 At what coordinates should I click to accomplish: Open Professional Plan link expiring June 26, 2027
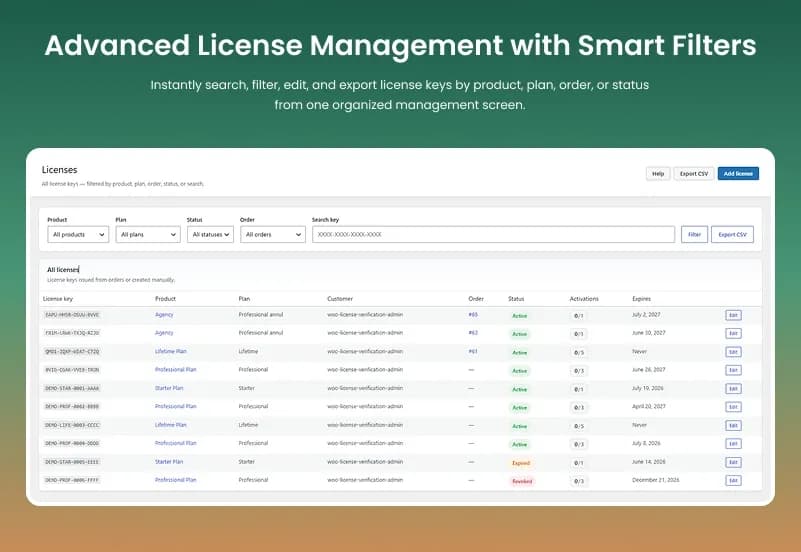pos(176,370)
